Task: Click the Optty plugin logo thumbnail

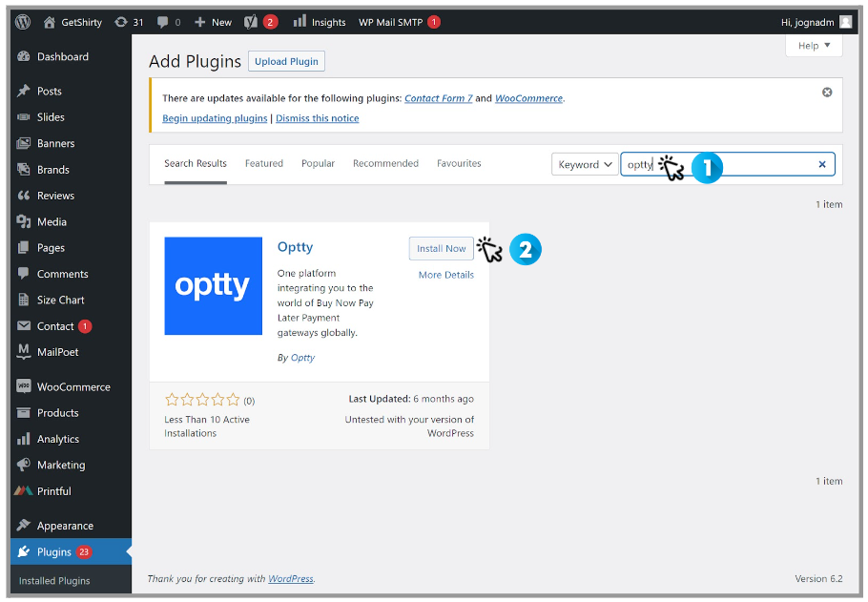Action: coord(213,286)
